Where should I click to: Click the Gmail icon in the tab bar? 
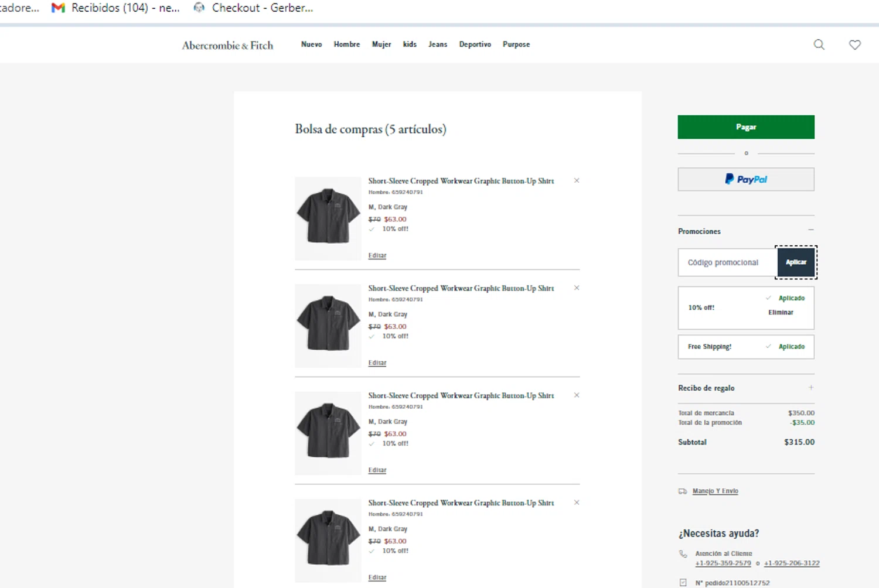point(58,8)
